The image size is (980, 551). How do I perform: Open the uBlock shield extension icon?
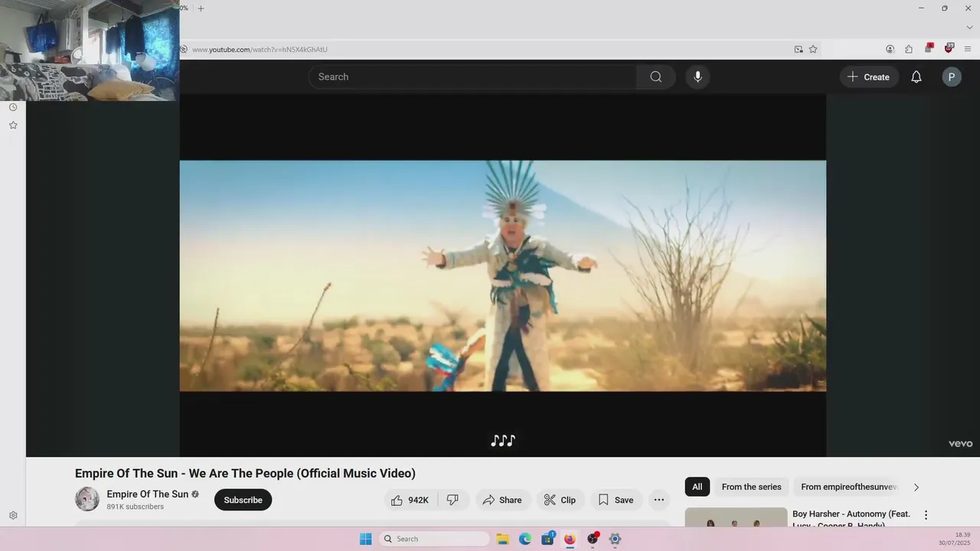click(949, 48)
